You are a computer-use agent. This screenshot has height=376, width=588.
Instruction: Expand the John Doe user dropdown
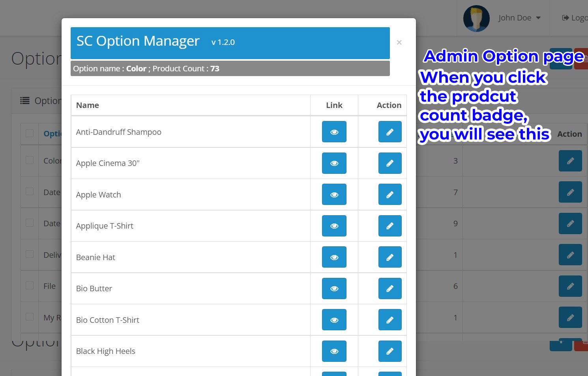point(519,18)
